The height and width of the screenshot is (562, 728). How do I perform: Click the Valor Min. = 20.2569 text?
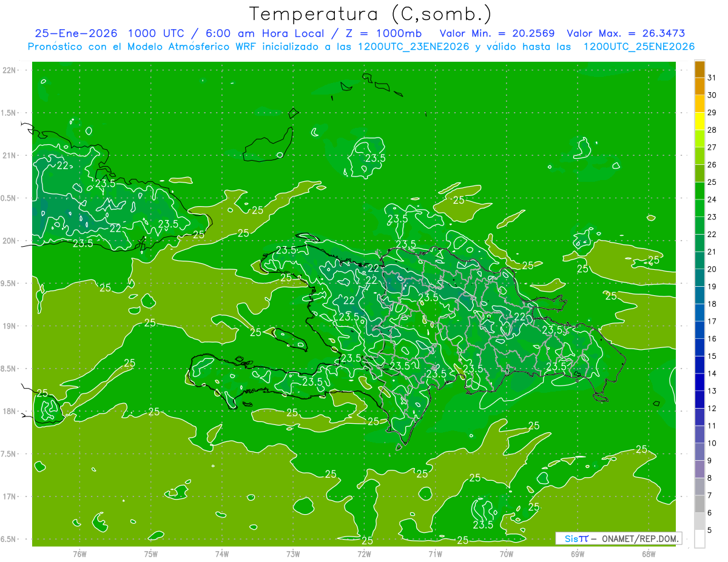tap(497, 33)
